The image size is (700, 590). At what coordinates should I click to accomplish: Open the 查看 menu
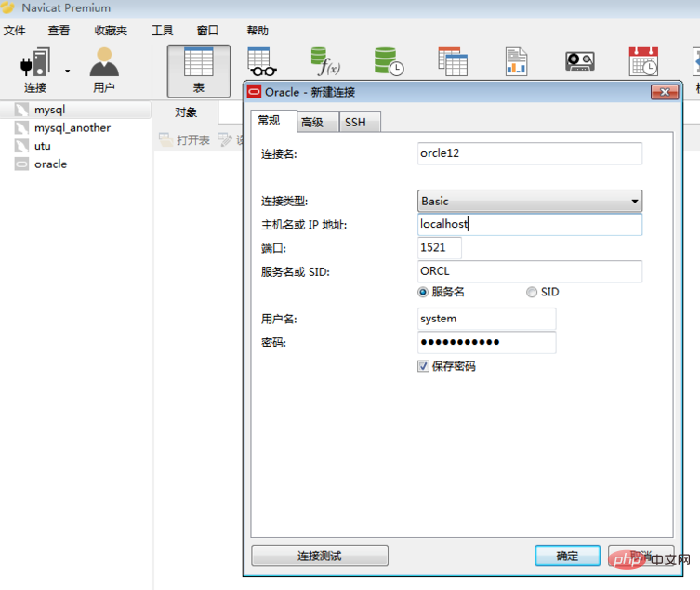click(59, 31)
